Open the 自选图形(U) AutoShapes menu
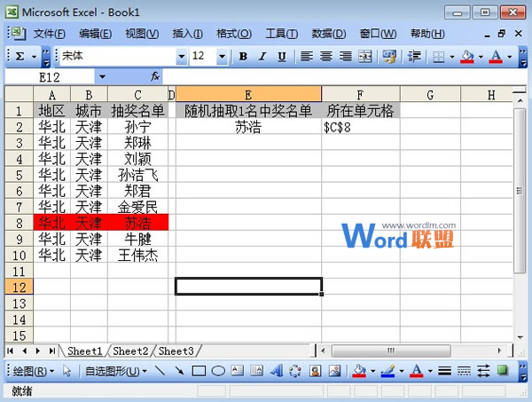 (x=116, y=371)
